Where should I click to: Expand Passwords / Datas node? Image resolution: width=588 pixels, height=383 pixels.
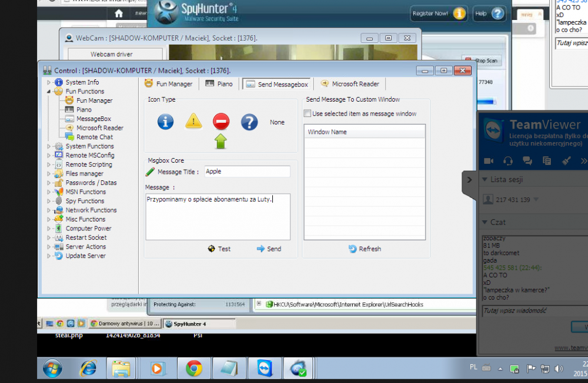pyautogui.click(x=49, y=183)
